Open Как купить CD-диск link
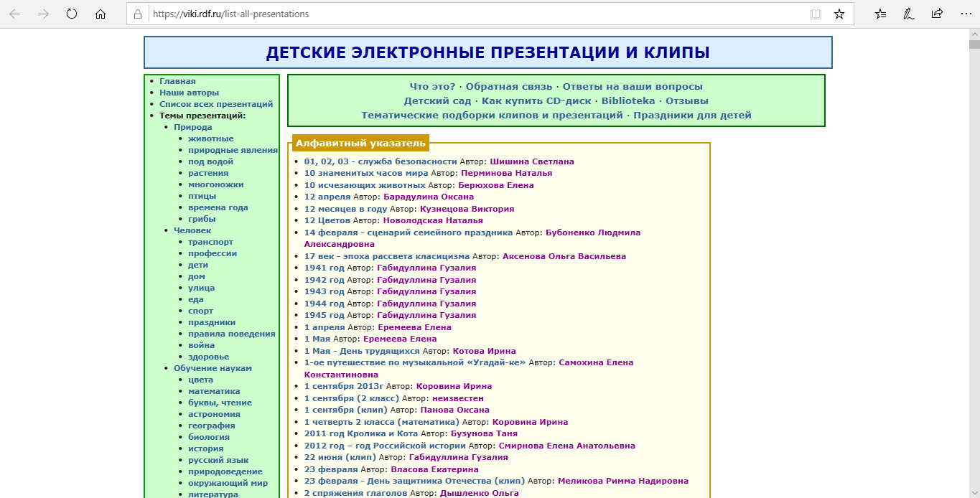 click(536, 101)
